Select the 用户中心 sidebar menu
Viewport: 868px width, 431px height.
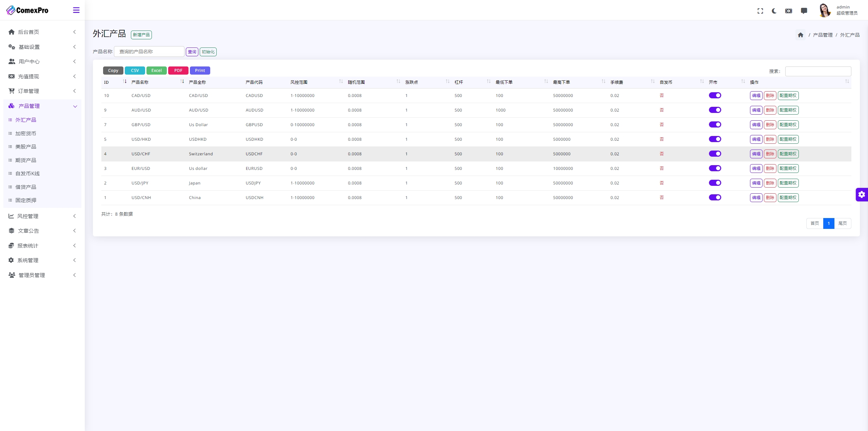[x=41, y=61]
